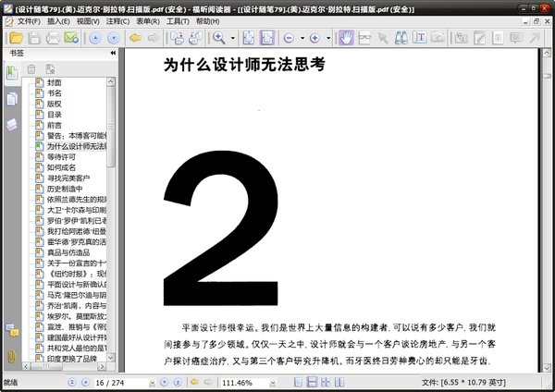Click the Save icon in toolbar

(x=32, y=38)
